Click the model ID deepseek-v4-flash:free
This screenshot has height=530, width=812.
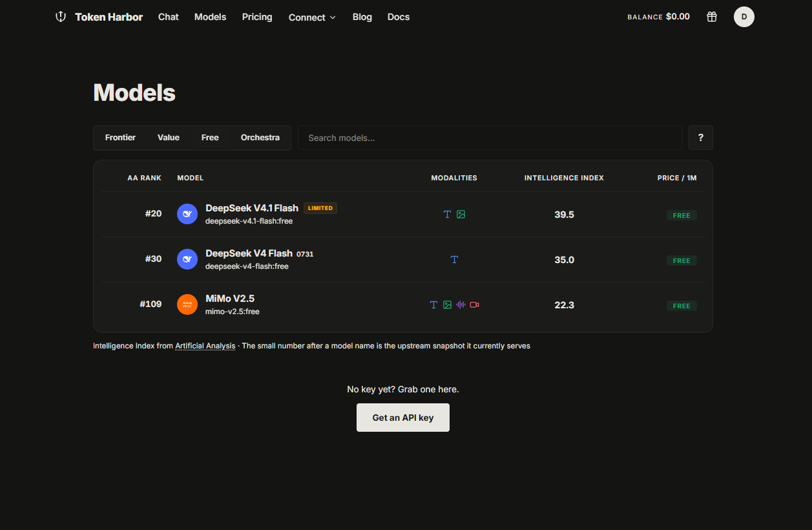(247, 266)
